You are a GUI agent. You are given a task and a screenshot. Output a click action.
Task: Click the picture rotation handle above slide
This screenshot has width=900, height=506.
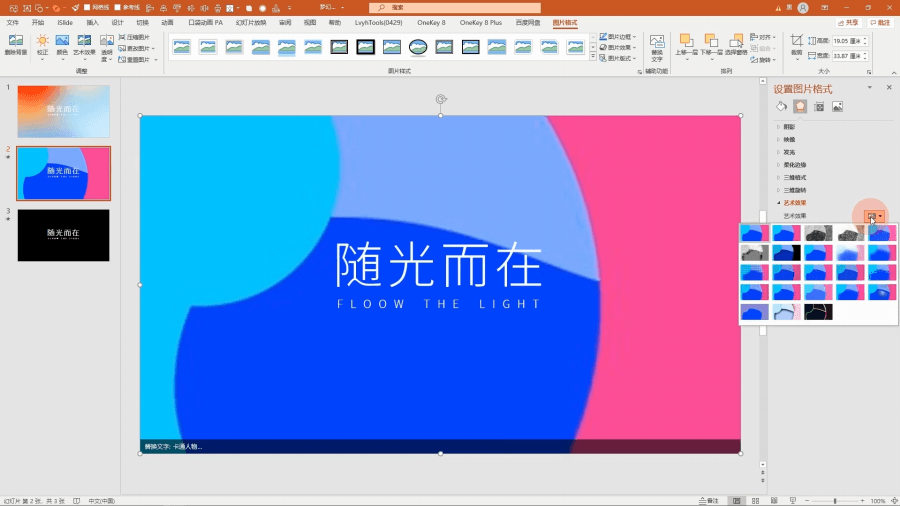pos(441,99)
